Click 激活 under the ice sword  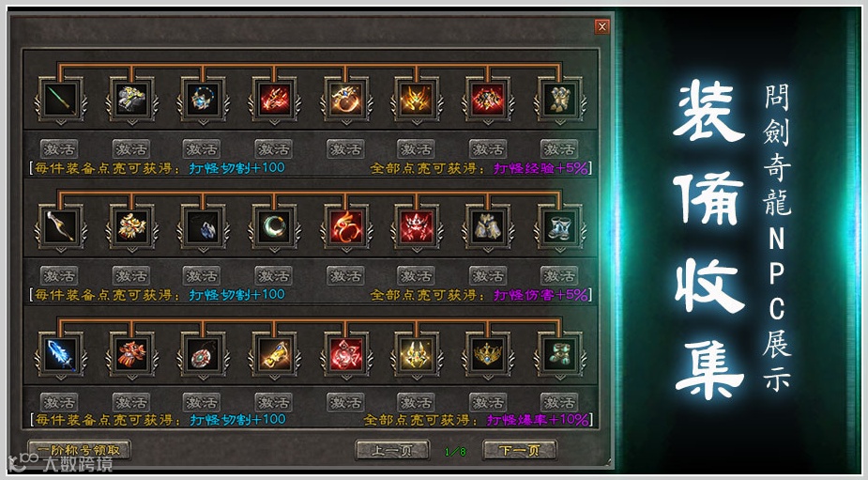(x=59, y=402)
